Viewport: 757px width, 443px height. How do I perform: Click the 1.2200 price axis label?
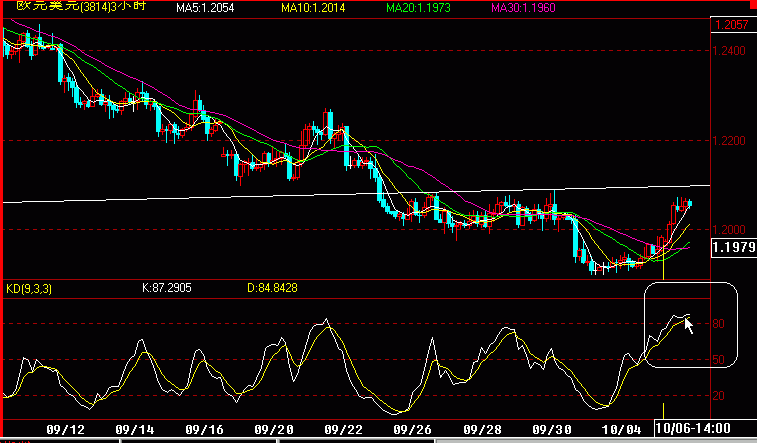point(729,141)
